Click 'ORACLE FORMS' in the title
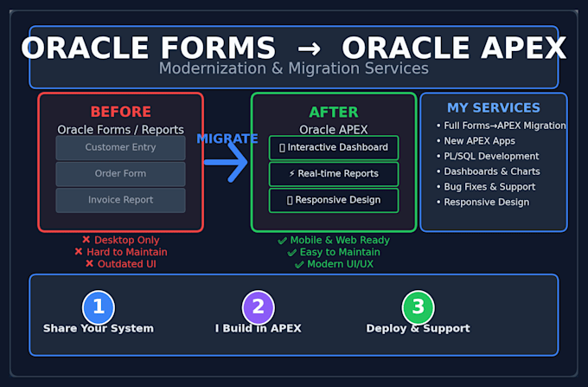 click(x=149, y=48)
